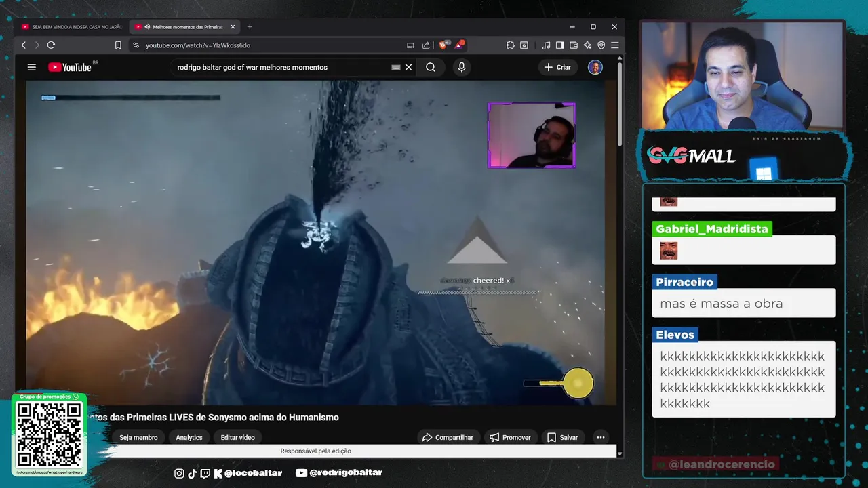Image resolution: width=868 pixels, height=488 pixels.
Task: Click the Gabriel_Madridista chat username
Action: (712, 229)
